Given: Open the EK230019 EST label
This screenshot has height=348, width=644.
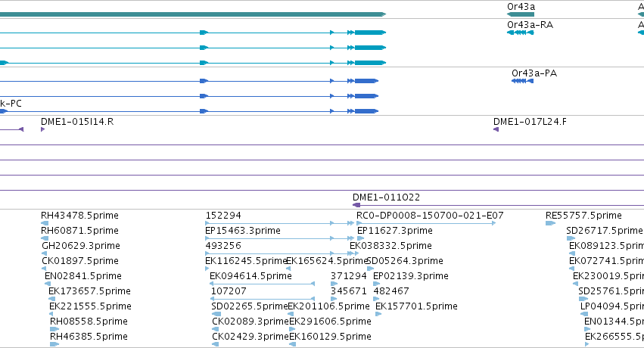Looking at the screenshot, I should pyautogui.click(x=608, y=276).
